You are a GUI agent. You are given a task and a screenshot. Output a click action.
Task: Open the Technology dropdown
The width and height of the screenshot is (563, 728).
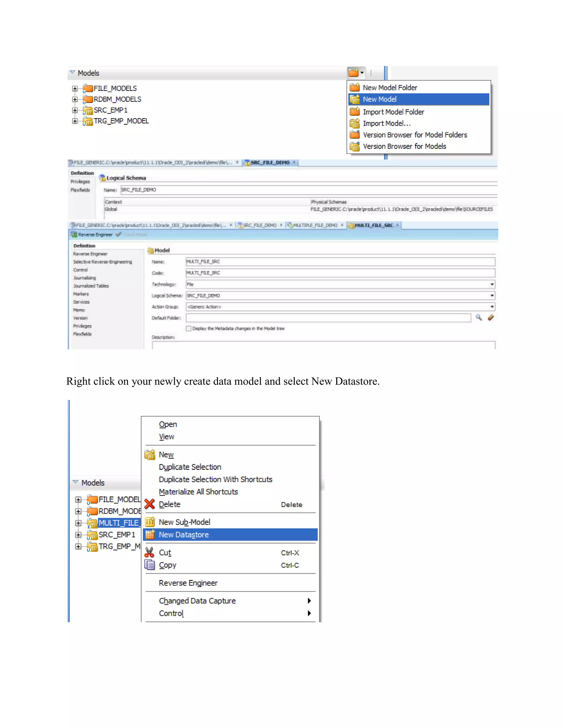(x=492, y=284)
